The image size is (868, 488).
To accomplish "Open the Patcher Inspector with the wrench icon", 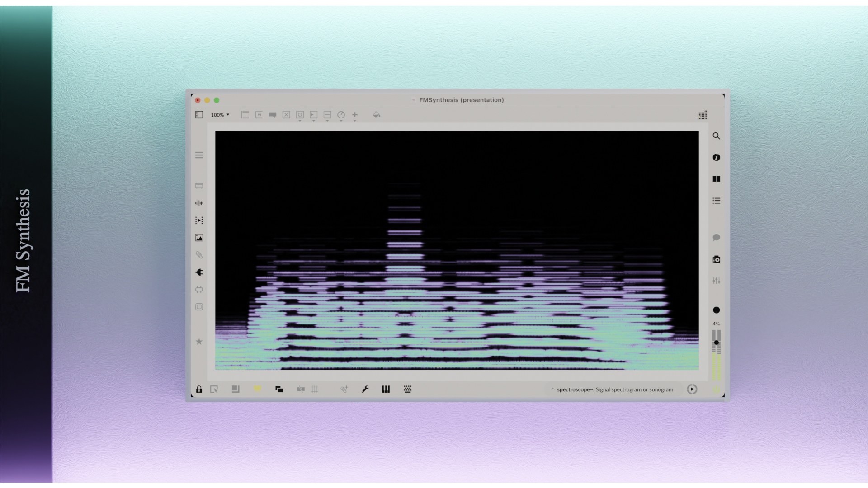I will 365,389.
